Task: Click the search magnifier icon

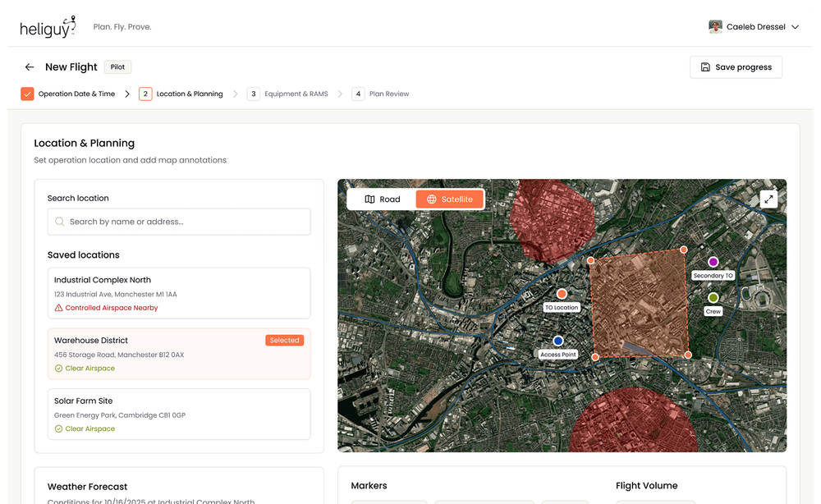Action: tap(60, 222)
